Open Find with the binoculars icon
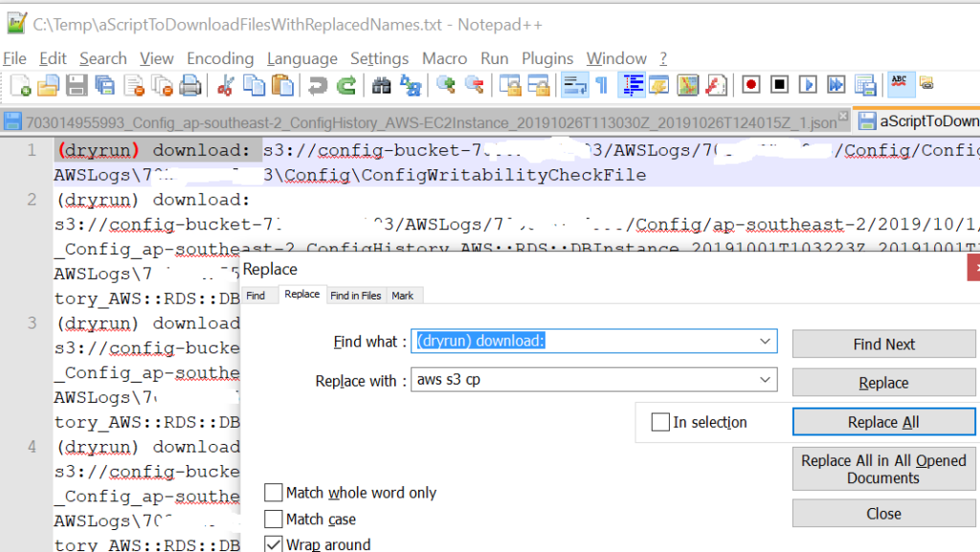This screenshot has width=980, height=552. point(381,85)
